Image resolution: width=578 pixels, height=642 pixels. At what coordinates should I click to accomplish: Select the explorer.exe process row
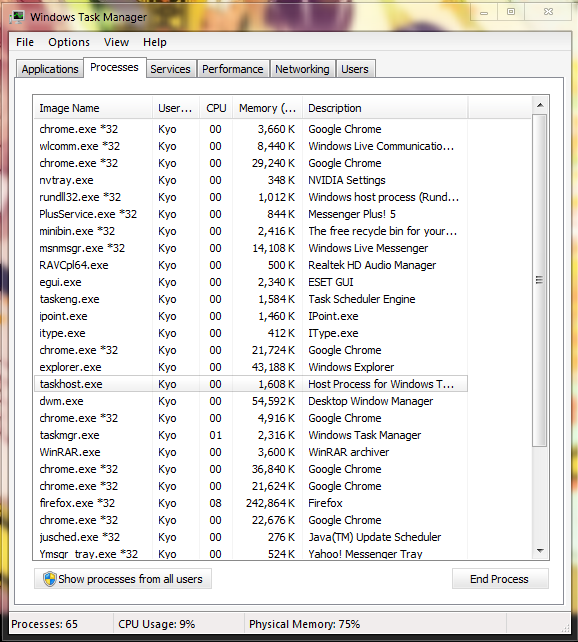click(251, 367)
